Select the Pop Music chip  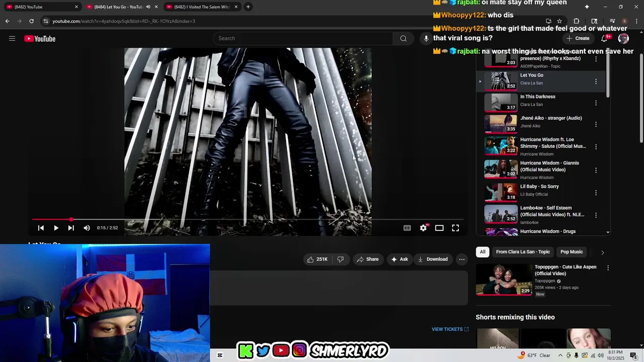[572, 252]
